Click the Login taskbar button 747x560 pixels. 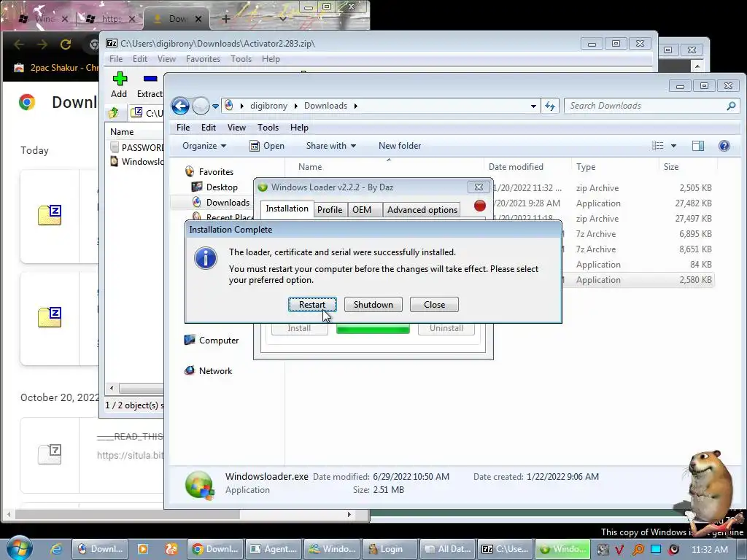click(390, 549)
